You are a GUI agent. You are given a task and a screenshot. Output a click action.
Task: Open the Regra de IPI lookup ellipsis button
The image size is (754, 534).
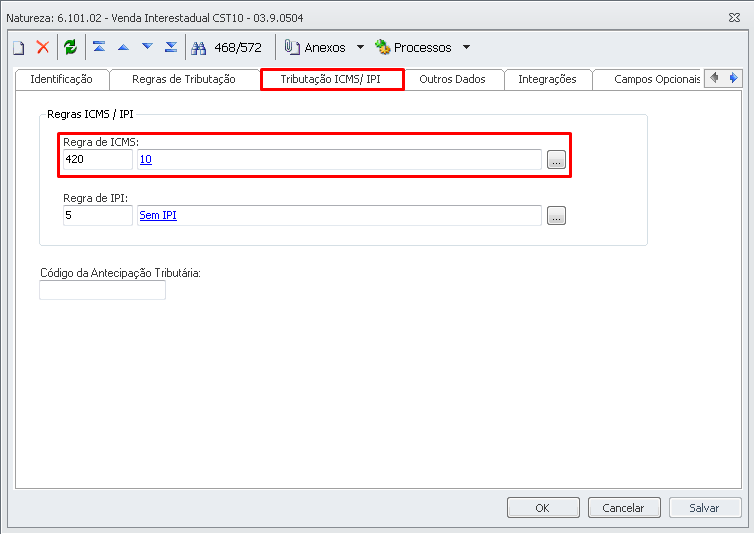pyautogui.click(x=556, y=216)
